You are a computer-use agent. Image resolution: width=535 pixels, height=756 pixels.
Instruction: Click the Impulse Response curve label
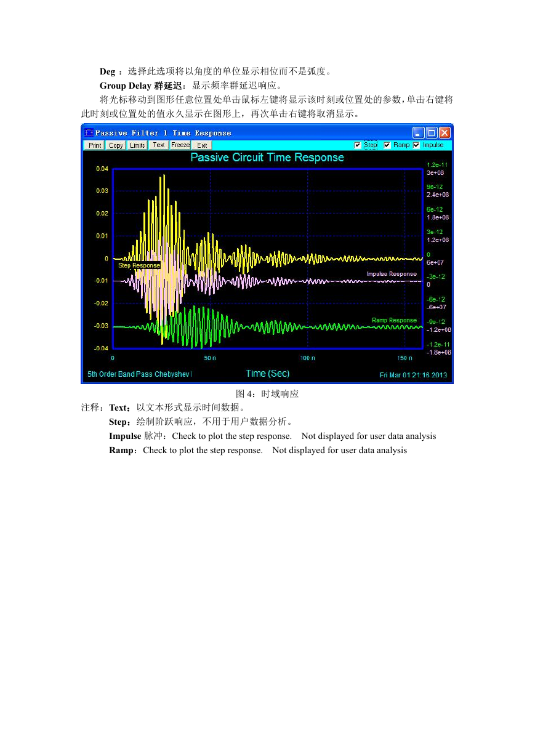coord(392,274)
